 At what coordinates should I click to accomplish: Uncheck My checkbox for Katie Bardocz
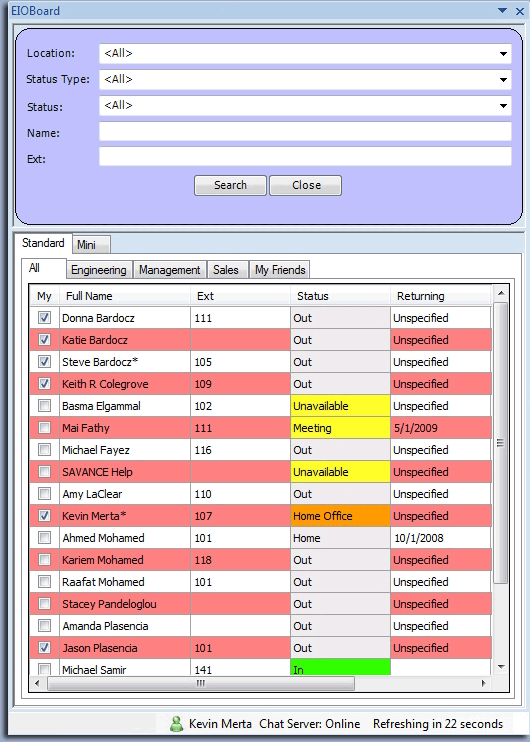(x=44, y=340)
